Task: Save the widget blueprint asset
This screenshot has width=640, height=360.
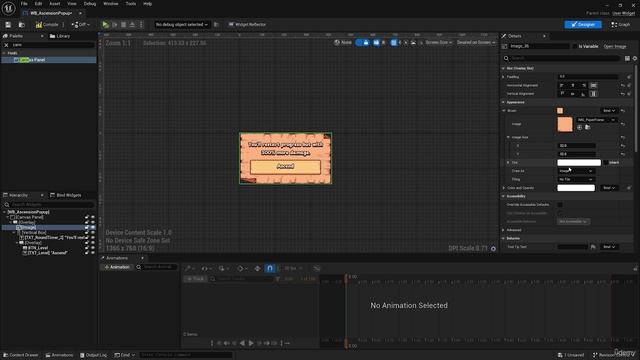Action: pyautogui.click(x=8, y=25)
